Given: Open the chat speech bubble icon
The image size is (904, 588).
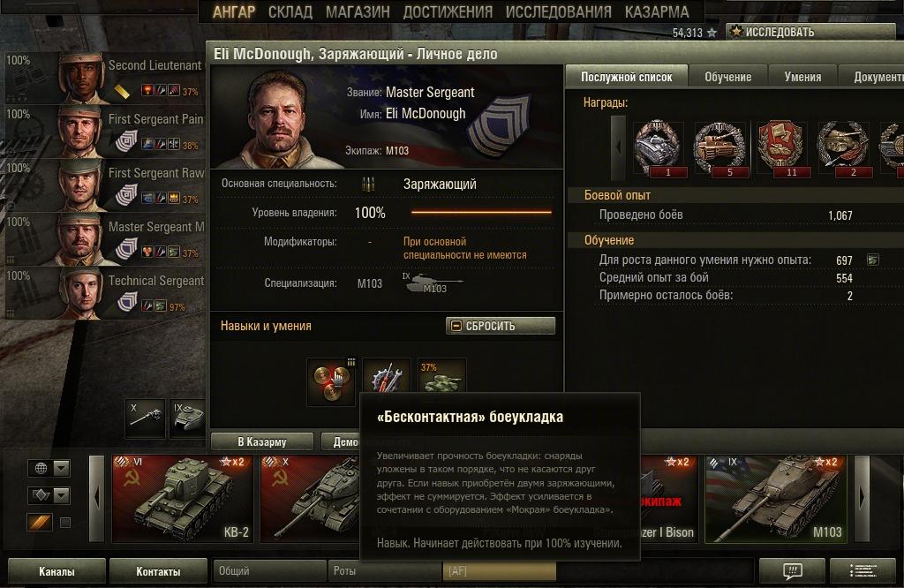Looking at the screenshot, I should (x=792, y=570).
